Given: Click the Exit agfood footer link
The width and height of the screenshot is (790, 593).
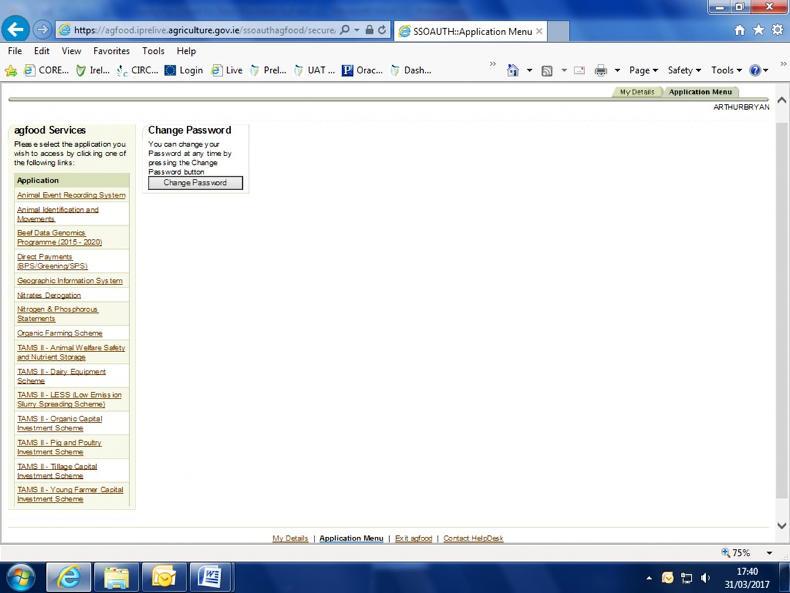Looking at the screenshot, I should pyautogui.click(x=413, y=538).
